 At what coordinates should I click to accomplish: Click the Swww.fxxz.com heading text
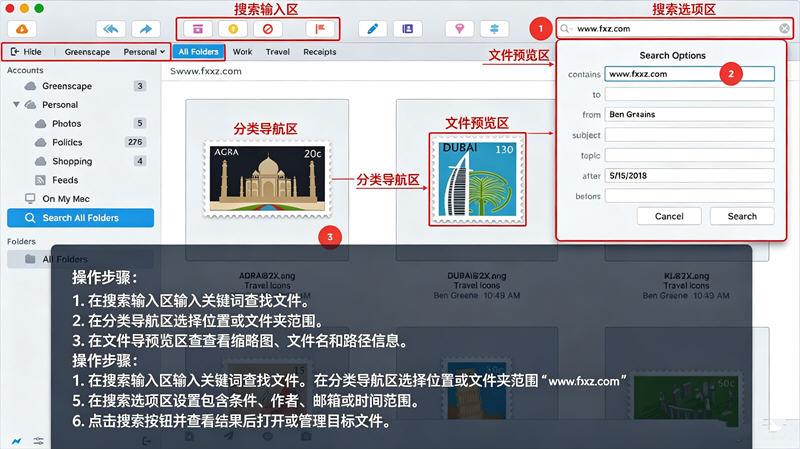206,71
